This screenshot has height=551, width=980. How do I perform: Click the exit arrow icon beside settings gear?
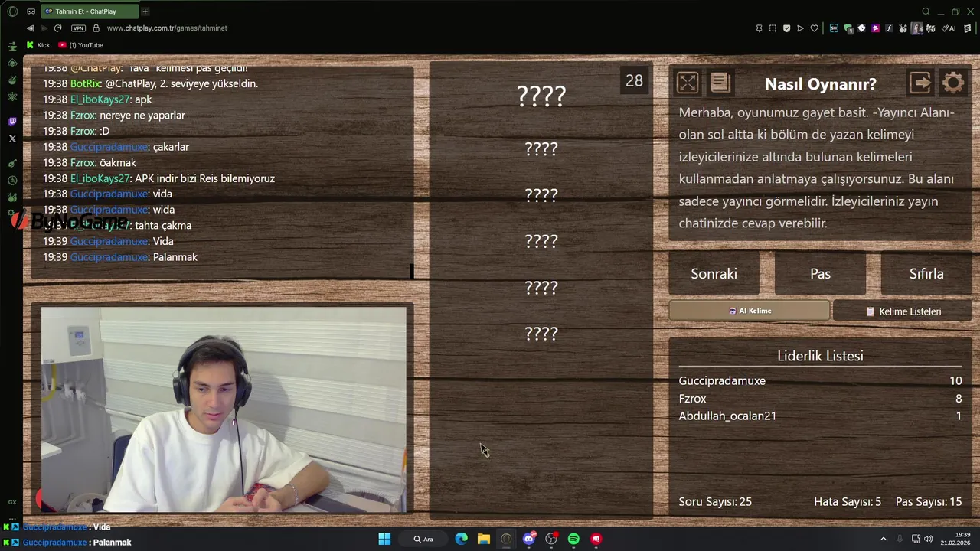(920, 83)
